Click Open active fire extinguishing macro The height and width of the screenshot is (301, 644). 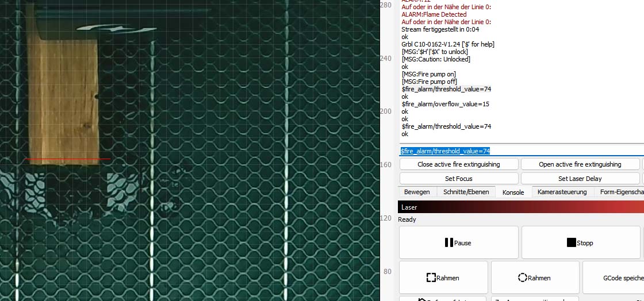580,164
